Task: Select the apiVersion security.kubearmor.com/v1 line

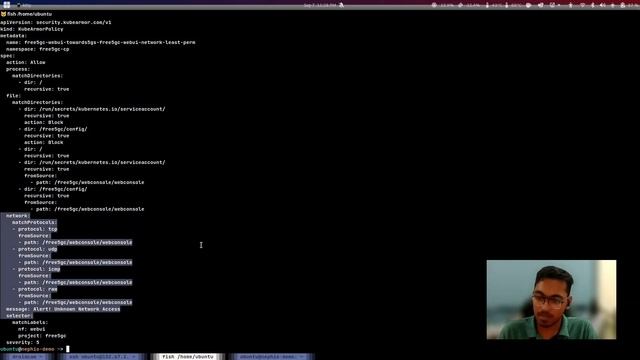Action: pyautogui.click(x=56, y=22)
